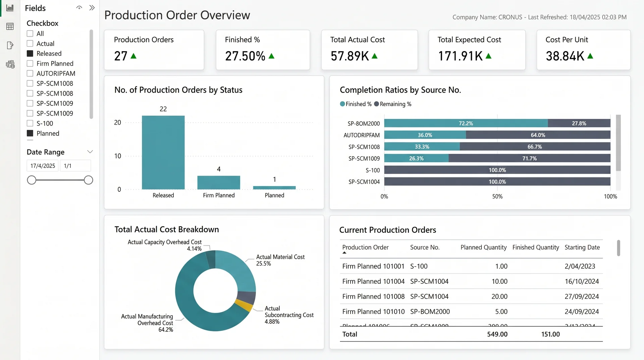Check the All checkbox
The image size is (644, 360).
click(30, 34)
